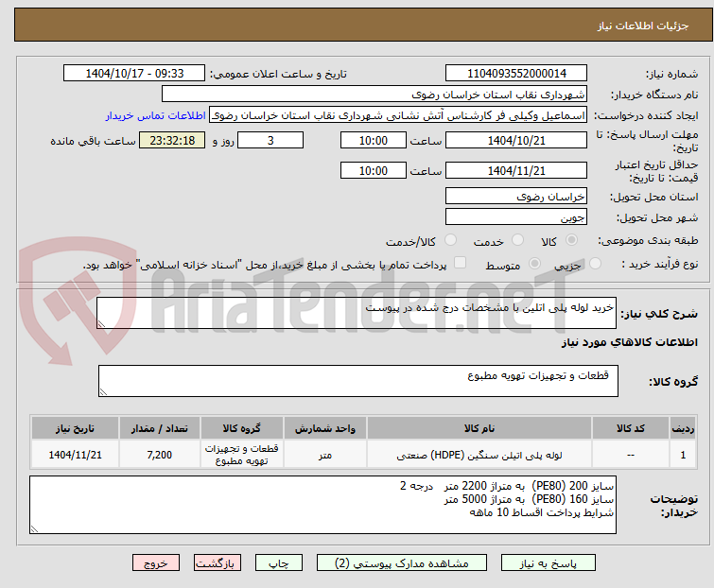Click the unit cell متر
This screenshot has width=714, height=588.
click(x=324, y=455)
